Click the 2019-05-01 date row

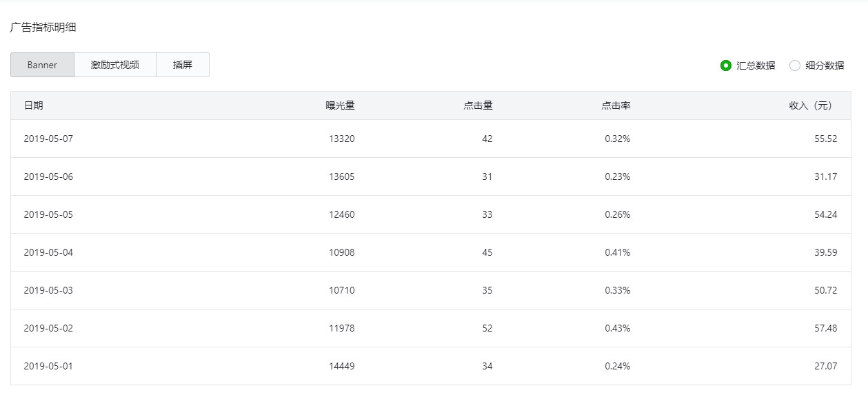pyautogui.click(x=48, y=366)
